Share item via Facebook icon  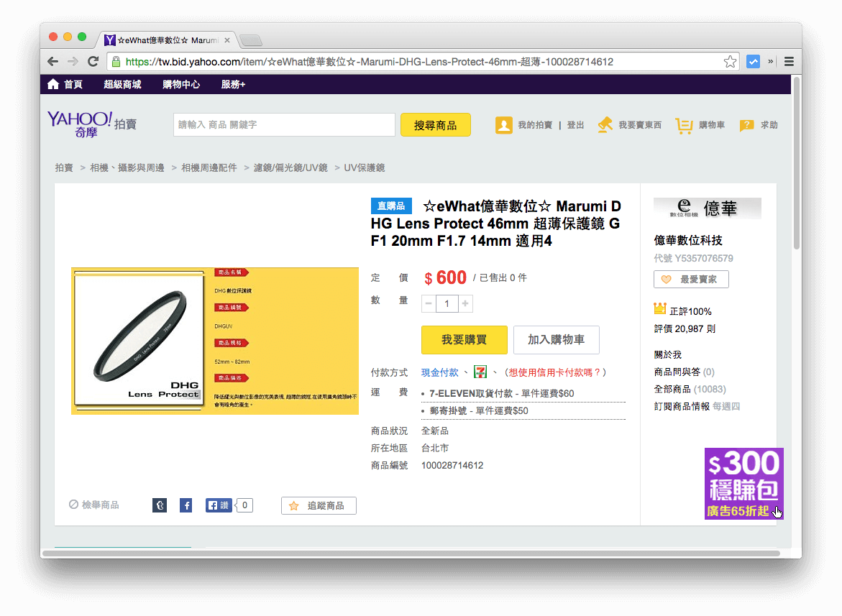[x=186, y=505]
